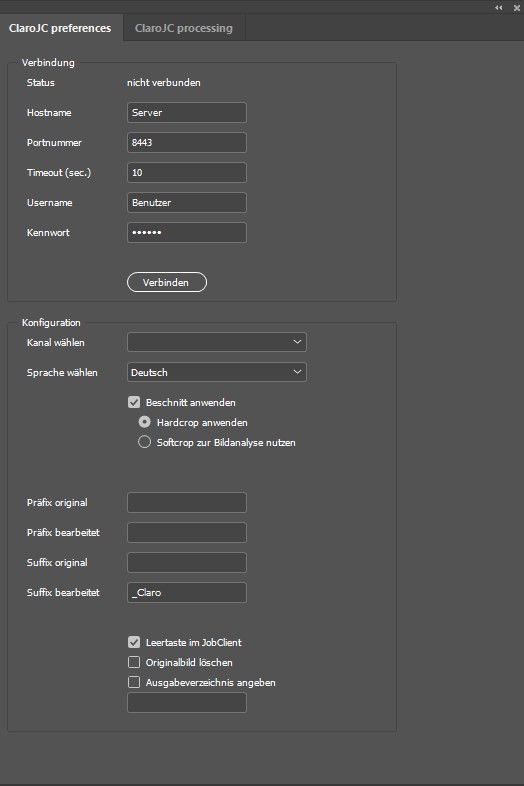Collapse panel with double-arrow icon

(498, 8)
